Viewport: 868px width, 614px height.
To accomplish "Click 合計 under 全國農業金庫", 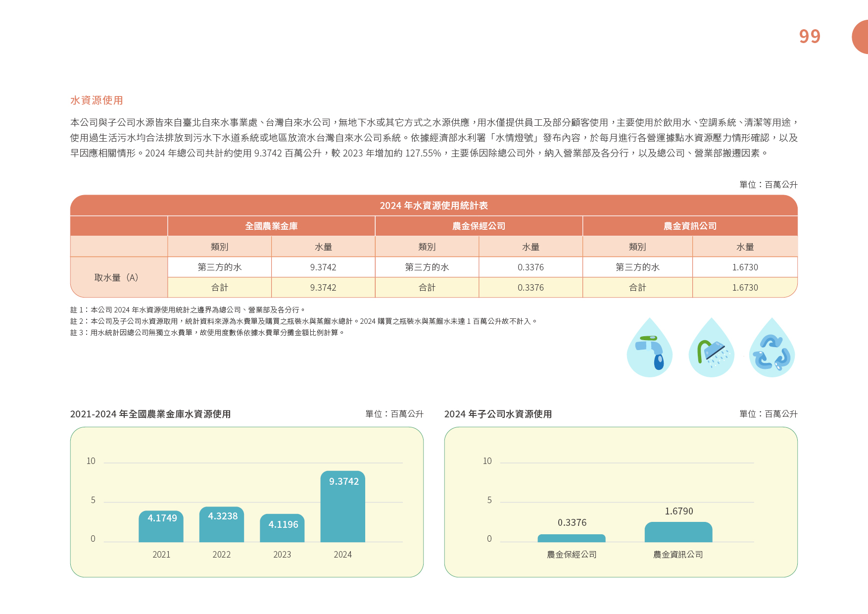I will [220, 288].
